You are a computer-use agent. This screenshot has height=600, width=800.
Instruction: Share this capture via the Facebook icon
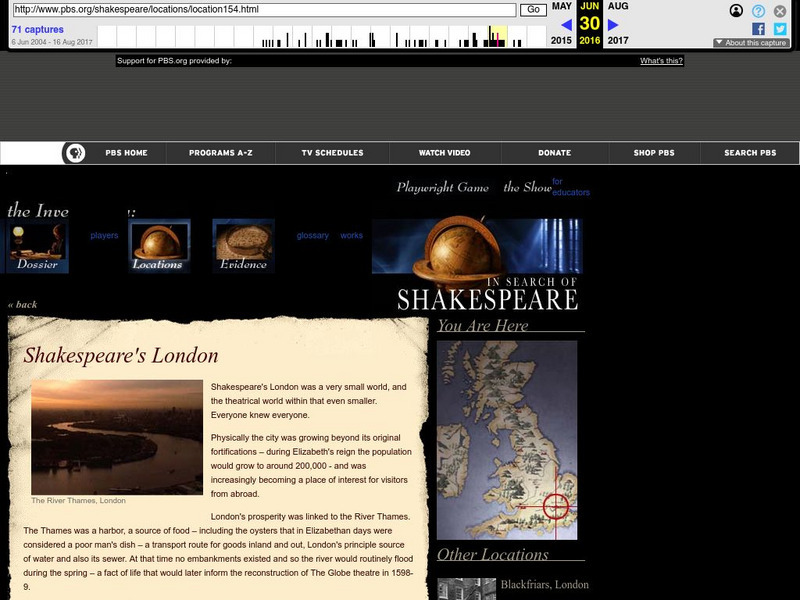click(x=759, y=29)
